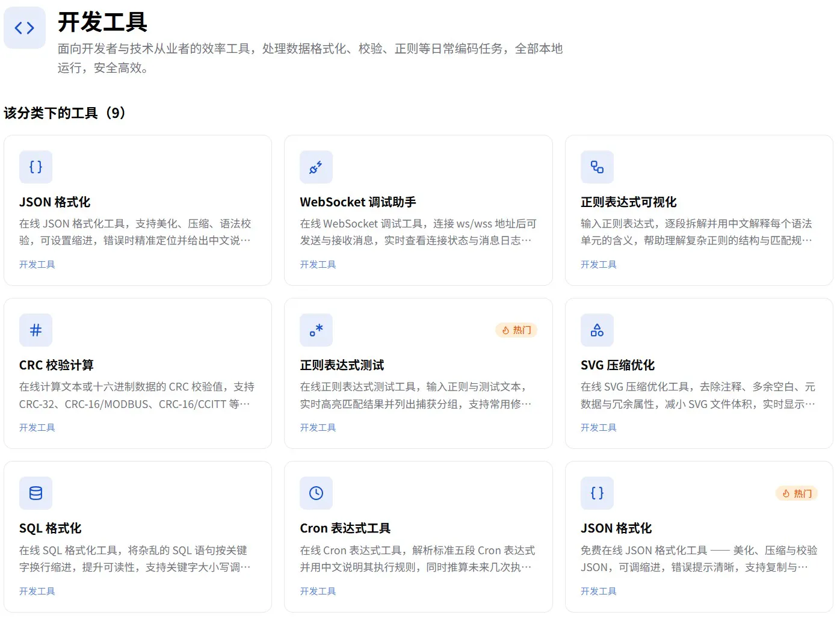Image resolution: width=840 pixels, height=621 pixels.
Task: Click the asterisk icon on 正则表达式测试 card
Action: [x=316, y=330]
